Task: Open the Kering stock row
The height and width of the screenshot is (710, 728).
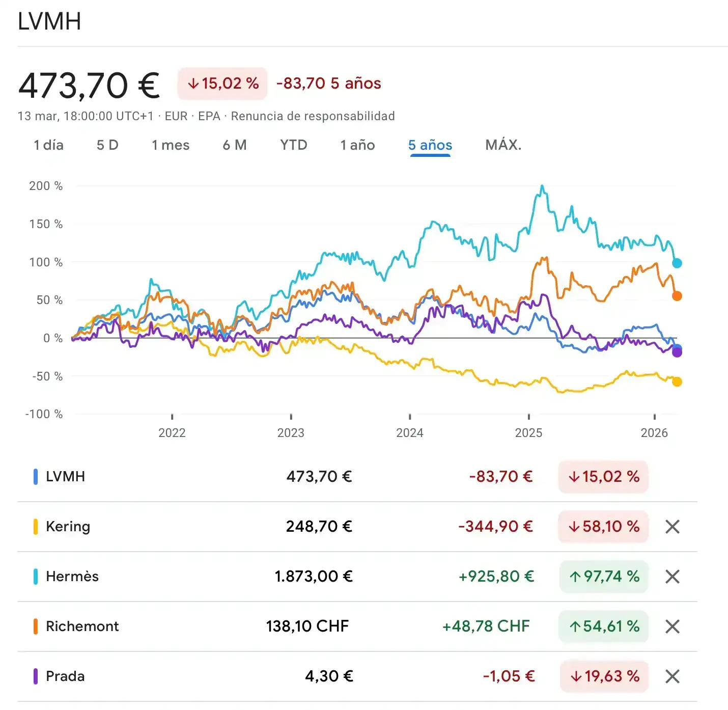Action: point(68,527)
